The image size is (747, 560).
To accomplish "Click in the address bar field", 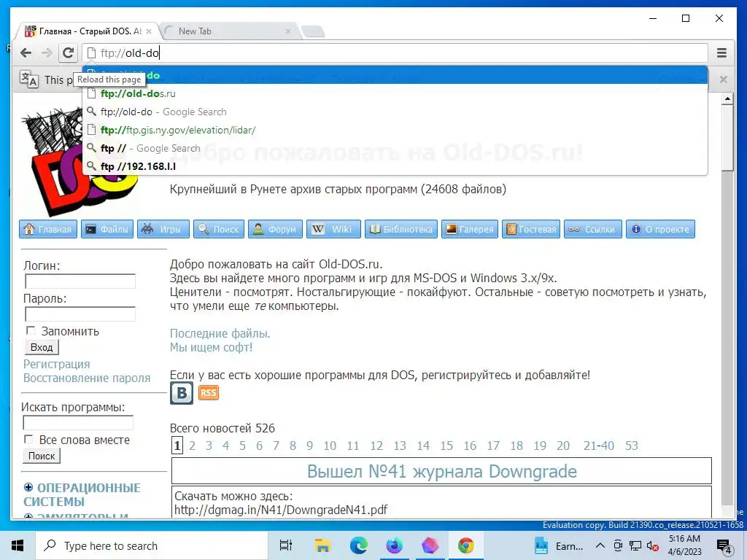I will tap(395, 52).
